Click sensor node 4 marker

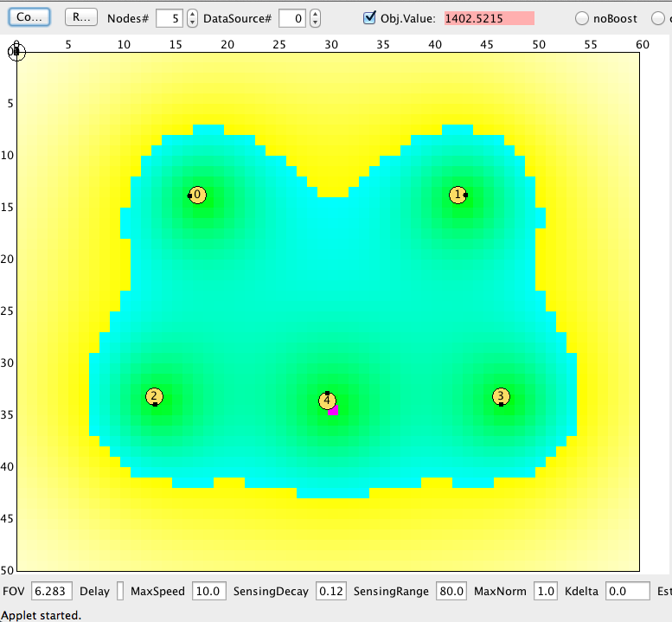[327, 401]
